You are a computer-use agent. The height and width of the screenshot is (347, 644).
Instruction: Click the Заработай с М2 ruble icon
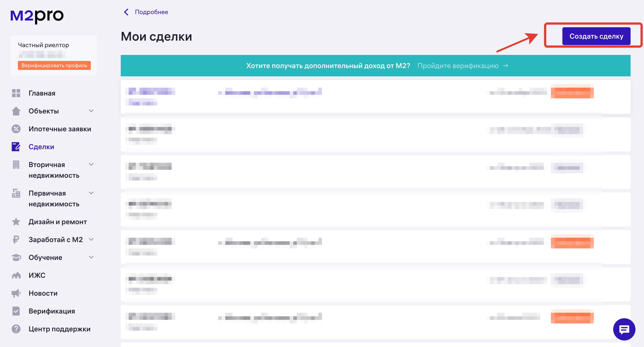click(x=16, y=240)
